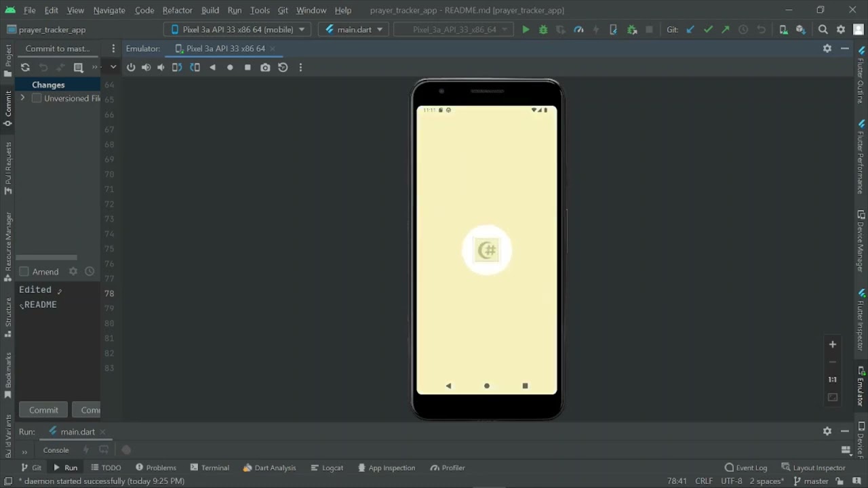Viewport: 868px width, 488px height.
Task: Click commit message history clock icon
Action: (90, 271)
